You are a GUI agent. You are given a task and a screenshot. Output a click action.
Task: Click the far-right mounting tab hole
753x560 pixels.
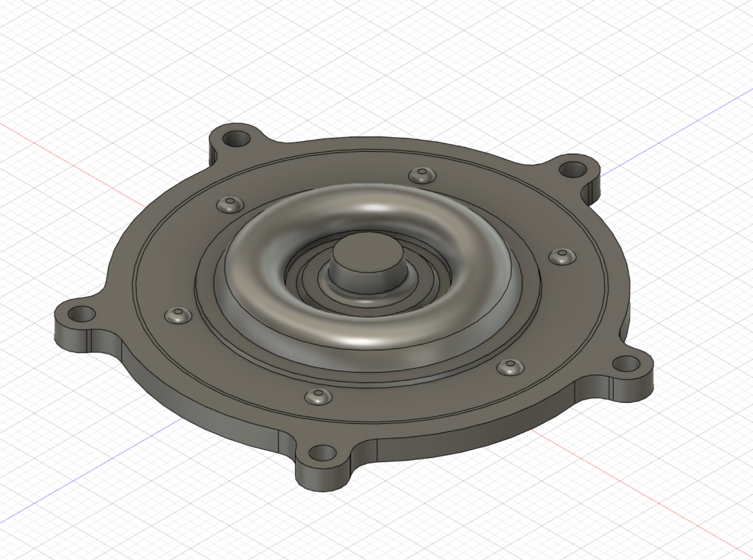point(626,363)
